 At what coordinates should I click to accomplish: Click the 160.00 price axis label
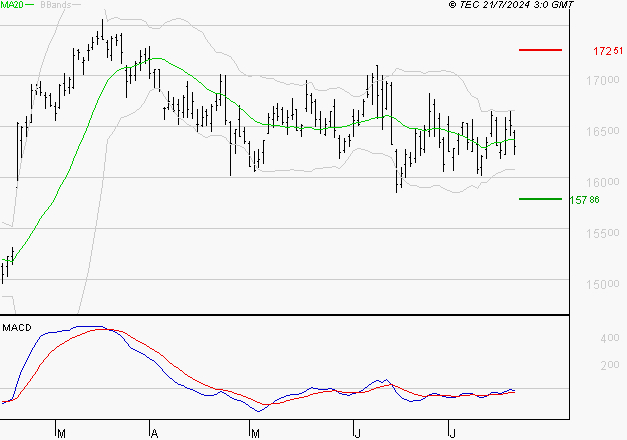click(x=603, y=182)
